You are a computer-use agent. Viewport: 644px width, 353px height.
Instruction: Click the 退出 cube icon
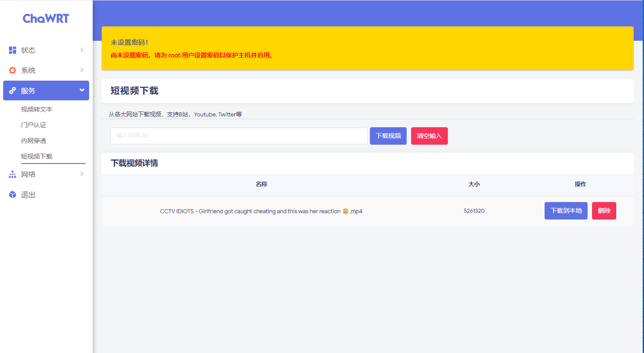click(x=13, y=194)
